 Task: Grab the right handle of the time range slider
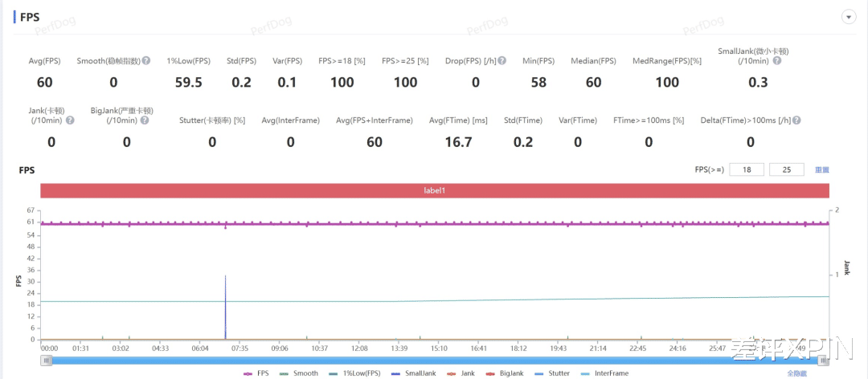pyautogui.click(x=825, y=361)
